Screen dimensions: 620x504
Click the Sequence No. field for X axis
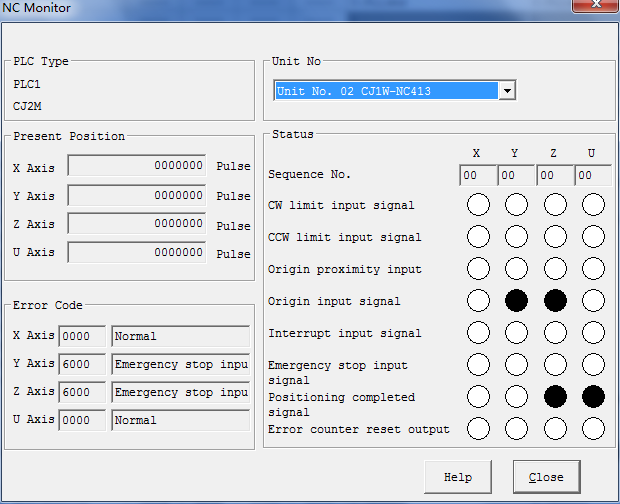(x=478, y=176)
